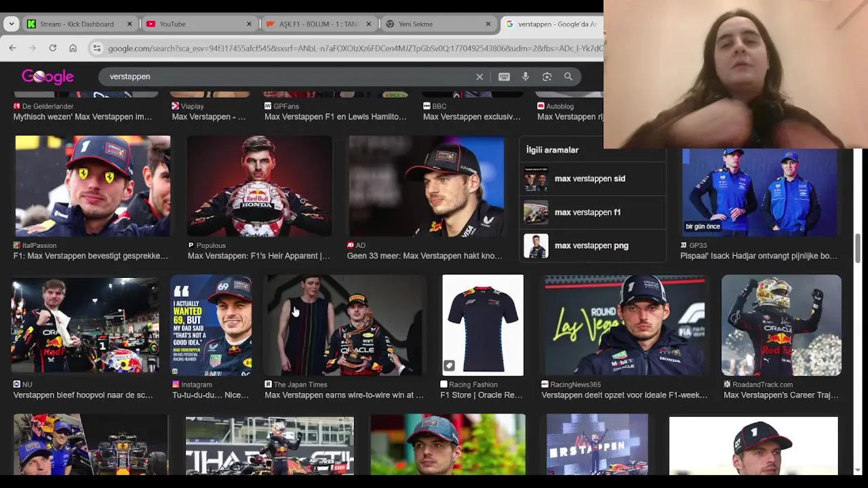Open the on-screen keyboard input tool
Image resolution: width=868 pixels, height=488 pixels.
point(504,77)
